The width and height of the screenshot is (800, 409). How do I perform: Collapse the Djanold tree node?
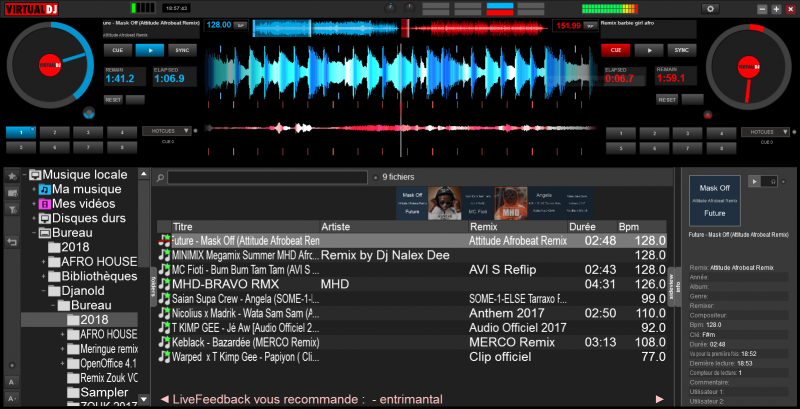[x=43, y=291]
